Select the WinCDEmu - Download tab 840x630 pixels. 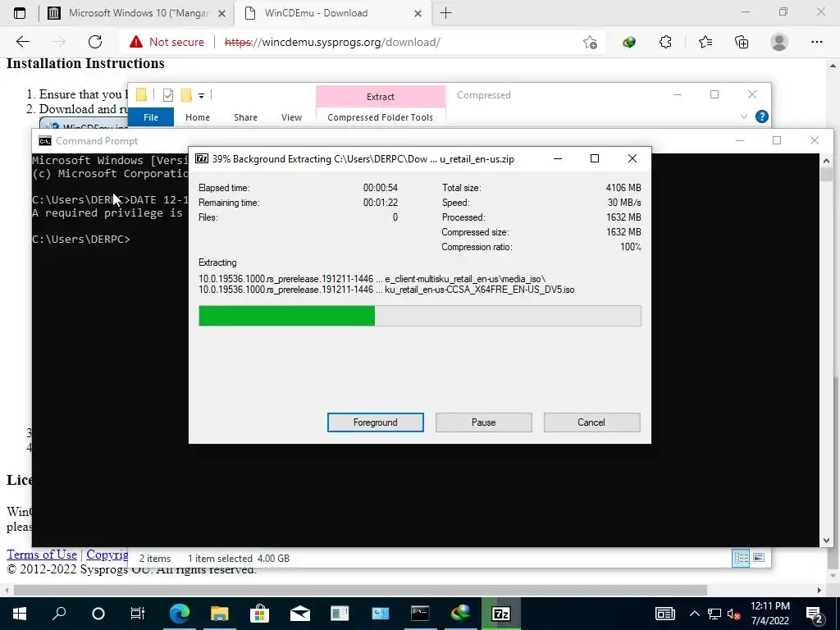coord(332,13)
